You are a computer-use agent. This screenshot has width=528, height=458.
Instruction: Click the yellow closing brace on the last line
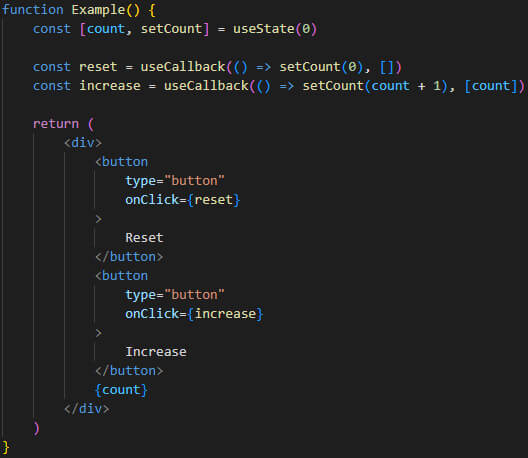coord(5,448)
